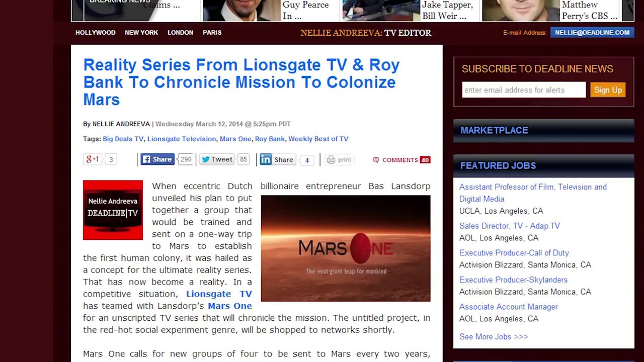Open Associate Account Manager job listing
Viewport: 644px width, 362px height.
pos(508,307)
